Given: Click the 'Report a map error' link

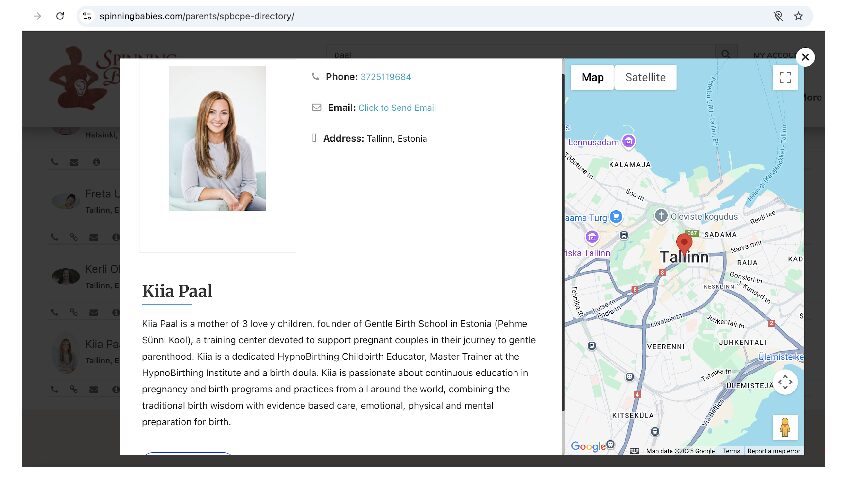Looking at the screenshot, I should (774, 451).
